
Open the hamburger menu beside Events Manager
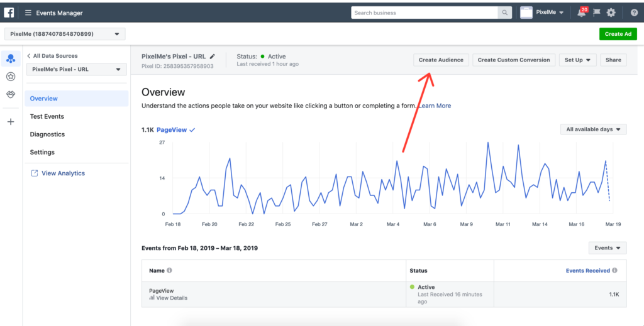pyautogui.click(x=28, y=13)
